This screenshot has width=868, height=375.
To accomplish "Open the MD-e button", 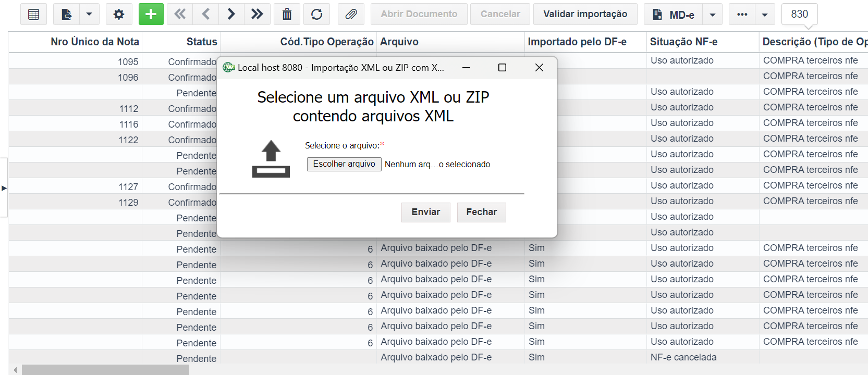I will click(674, 15).
